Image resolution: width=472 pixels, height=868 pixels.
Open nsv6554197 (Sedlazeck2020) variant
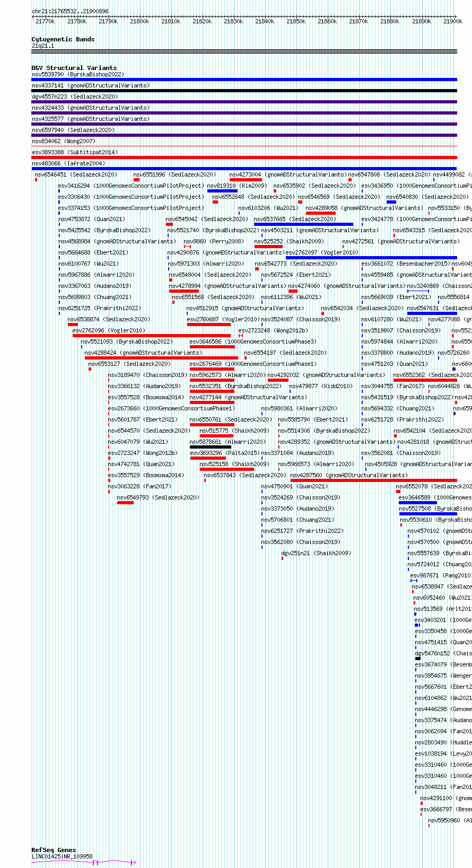point(286,353)
